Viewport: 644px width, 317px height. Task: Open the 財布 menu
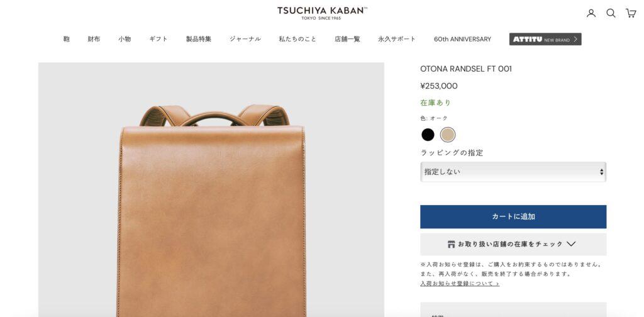(94, 39)
